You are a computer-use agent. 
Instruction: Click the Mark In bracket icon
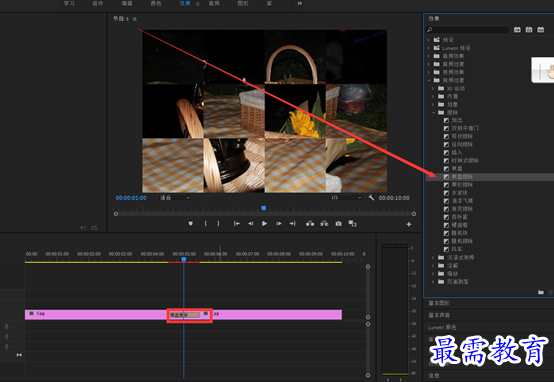tap(205, 224)
